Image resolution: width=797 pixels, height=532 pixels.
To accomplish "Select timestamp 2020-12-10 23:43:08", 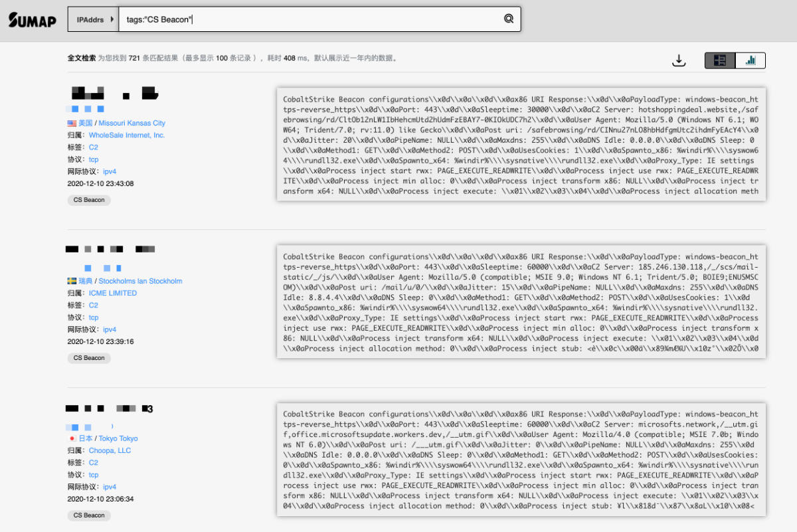I will (100, 183).
